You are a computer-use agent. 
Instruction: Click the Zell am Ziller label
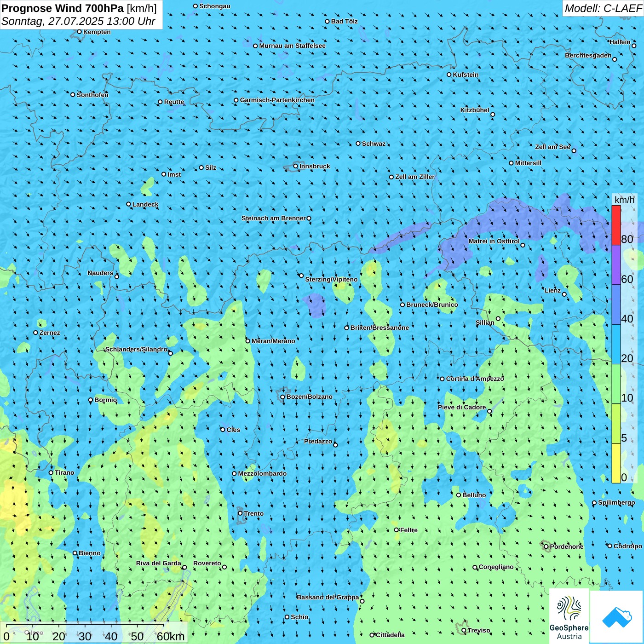pyautogui.click(x=415, y=177)
